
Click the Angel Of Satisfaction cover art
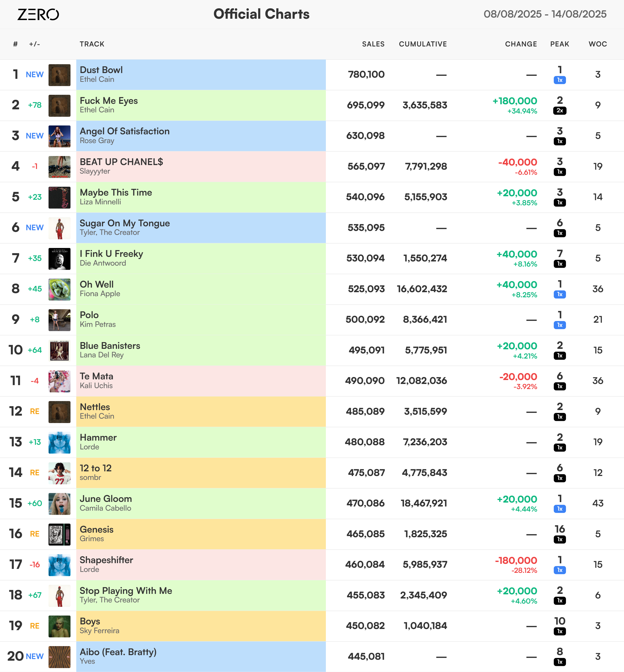tap(59, 136)
